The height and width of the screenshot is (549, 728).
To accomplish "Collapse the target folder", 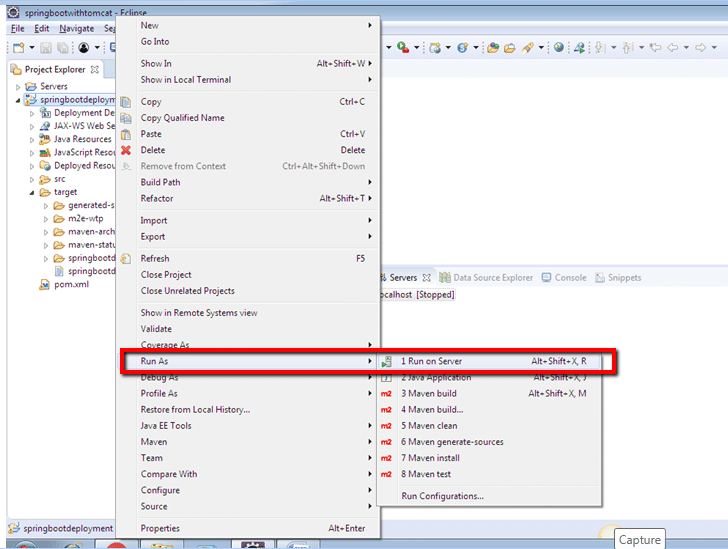I will coord(31,192).
